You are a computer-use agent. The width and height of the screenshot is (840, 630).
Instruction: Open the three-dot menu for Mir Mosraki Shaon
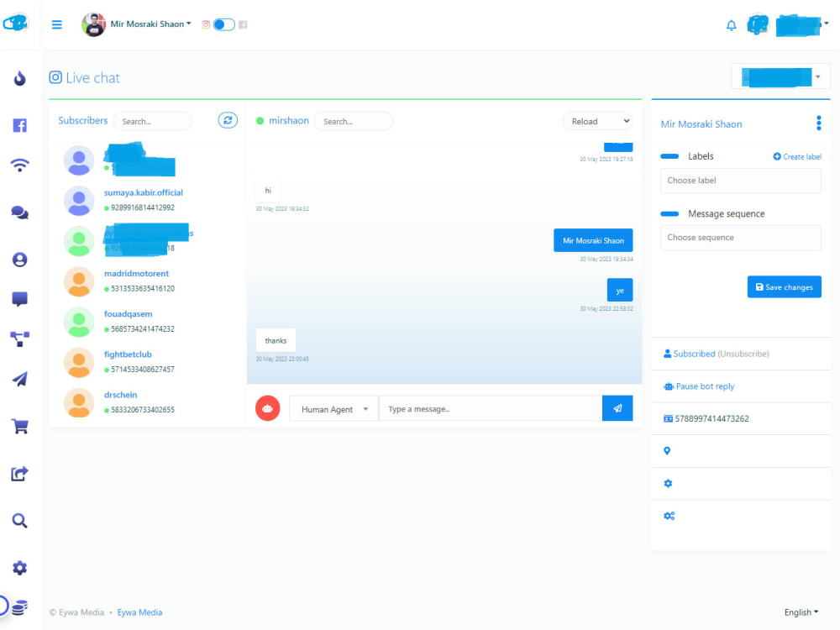point(818,123)
